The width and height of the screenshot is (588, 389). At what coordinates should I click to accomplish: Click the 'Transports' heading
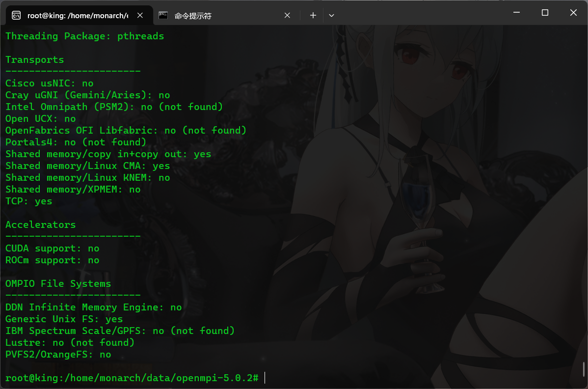[34, 60]
